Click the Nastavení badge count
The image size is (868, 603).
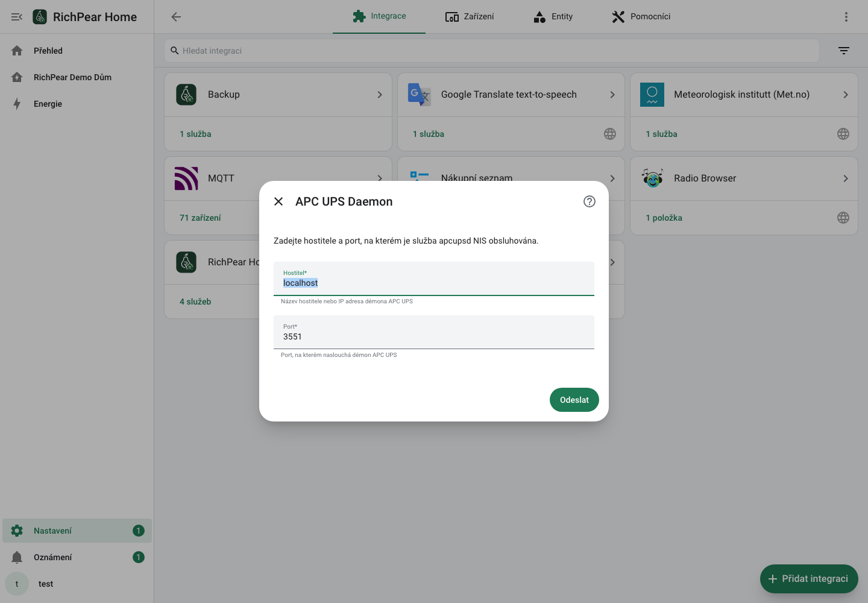(139, 531)
